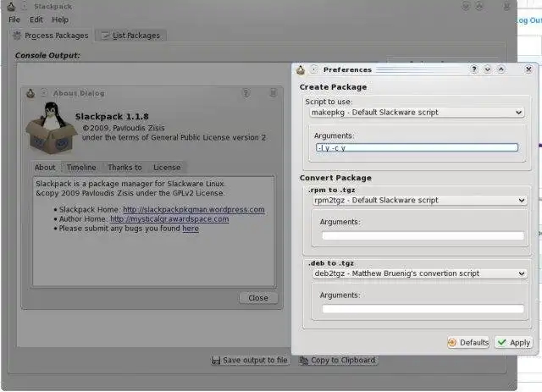Click the .deb to .tgz arguments field
The height and width of the screenshot is (392, 542).
(x=423, y=309)
